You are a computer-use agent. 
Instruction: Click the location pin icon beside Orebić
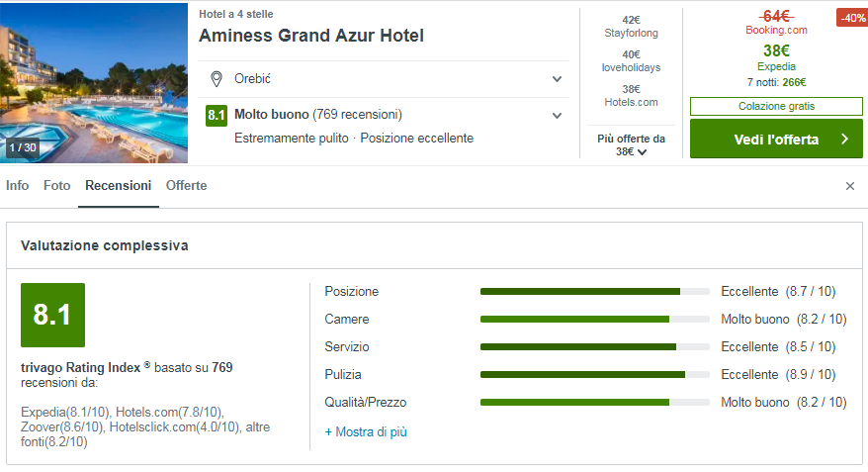(217, 79)
